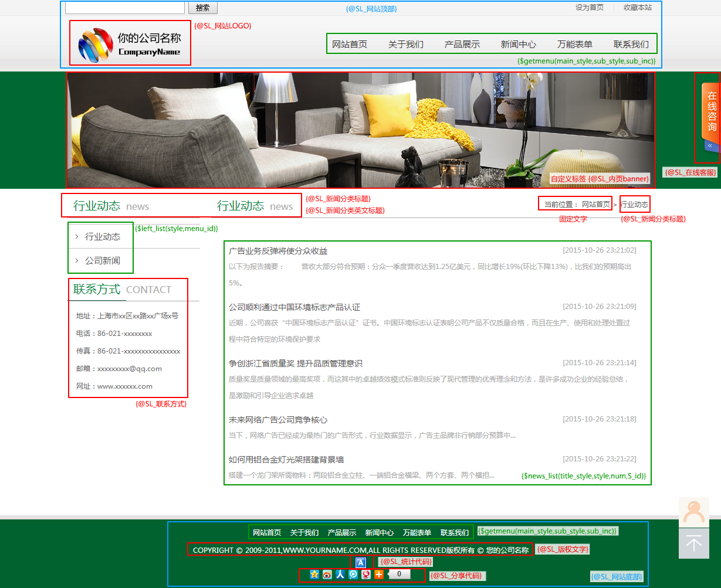Viewport: 721px width, 588px height.
Task: Share via the Sina Weibo icon
Action: click(327, 575)
